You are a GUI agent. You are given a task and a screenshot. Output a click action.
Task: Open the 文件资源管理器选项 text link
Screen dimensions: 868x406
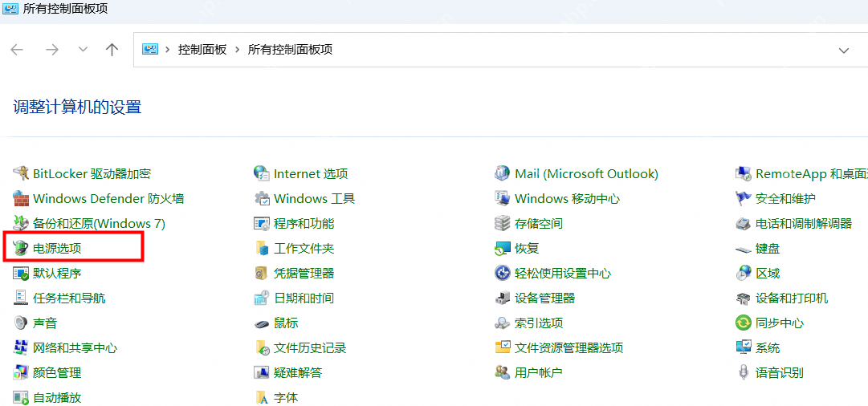[x=568, y=348]
